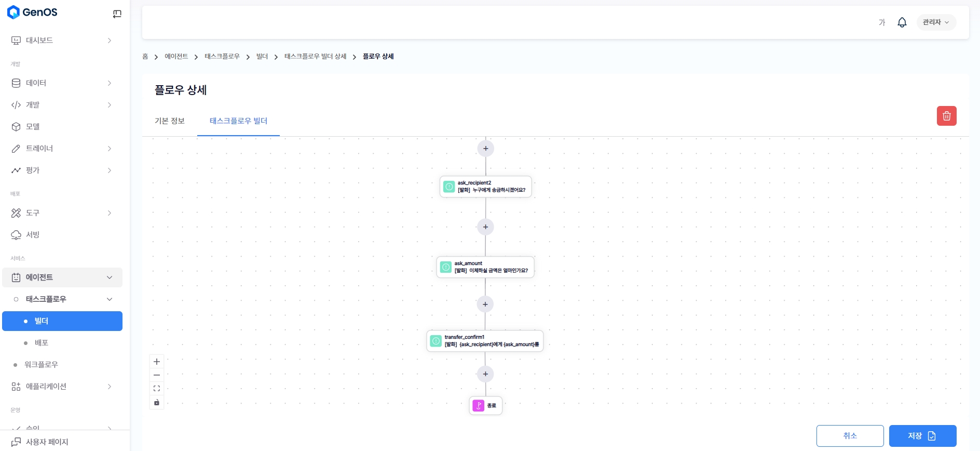This screenshot has height=451, width=980.
Task: Select the 태스크플로우 빌더 tab
Action: [x=238, y=121]
